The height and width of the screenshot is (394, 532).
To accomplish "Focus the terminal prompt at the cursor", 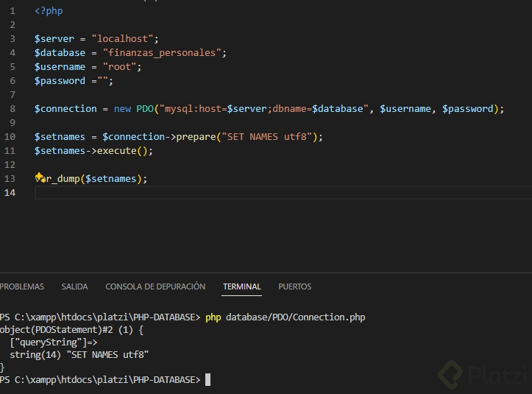I will coord(208,379).
